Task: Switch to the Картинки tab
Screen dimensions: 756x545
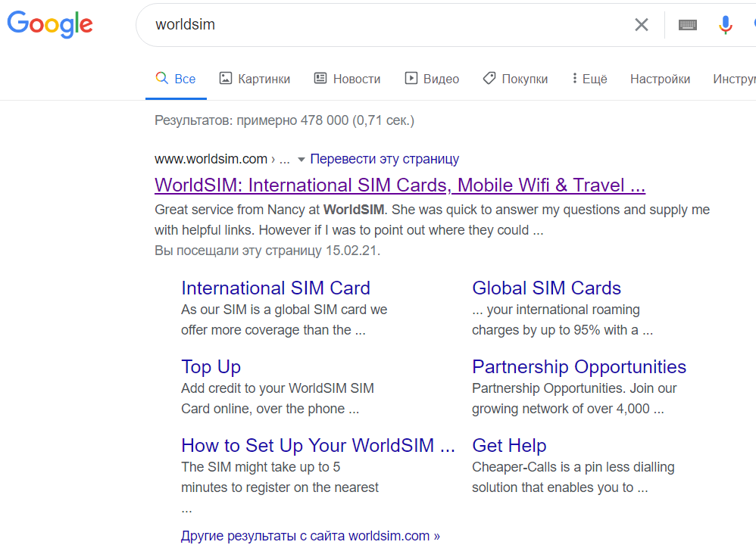Action: coord(255,79)
